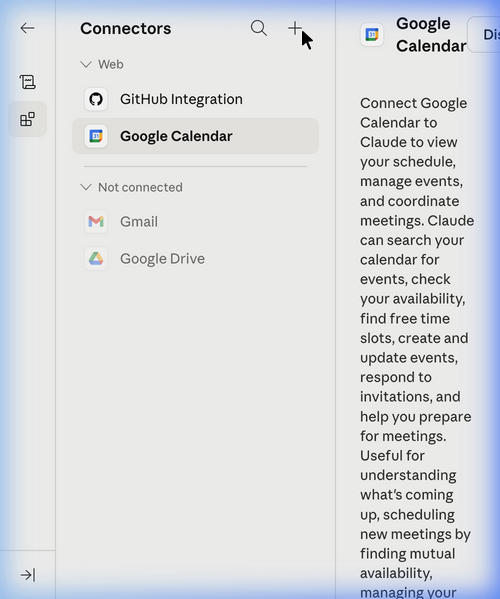Click the Gmail envelope icon
Viewport: 500px width, 599px height.
pyautogui.click(x=96, y=221)
